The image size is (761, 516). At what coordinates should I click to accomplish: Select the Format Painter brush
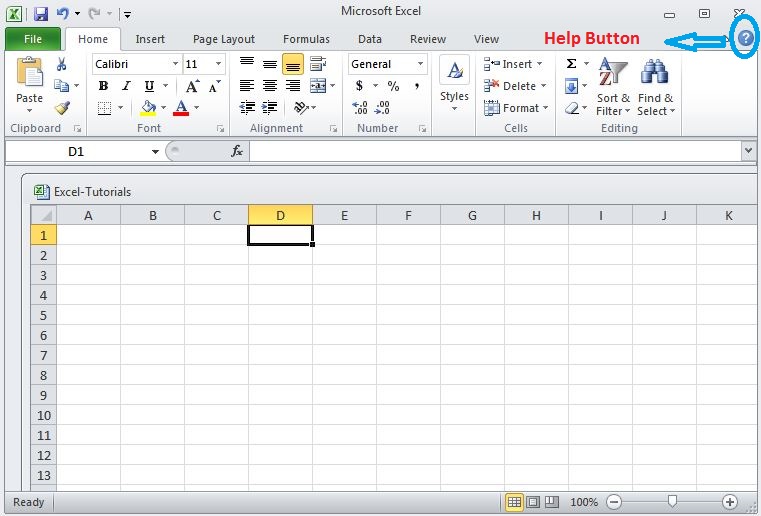click(62, 108)
